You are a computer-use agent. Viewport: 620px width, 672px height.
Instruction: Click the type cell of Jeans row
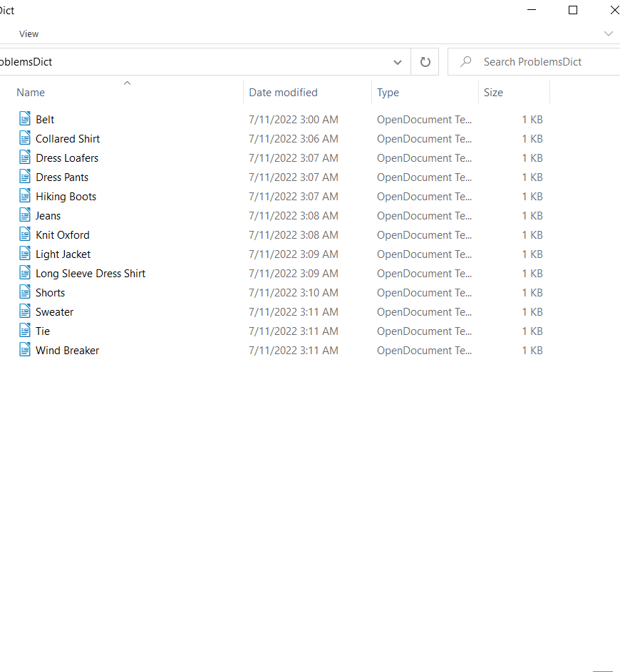point(424,216)
